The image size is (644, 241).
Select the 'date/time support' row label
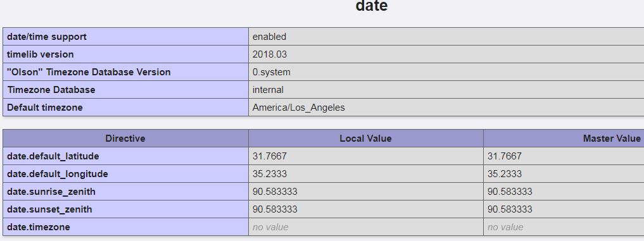tap(47, 37)
